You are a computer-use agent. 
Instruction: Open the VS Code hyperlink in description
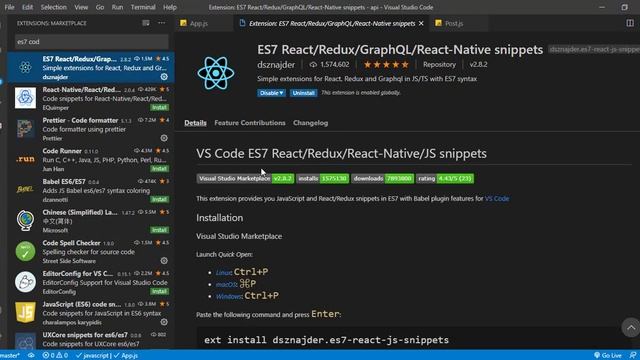(497, 199)
